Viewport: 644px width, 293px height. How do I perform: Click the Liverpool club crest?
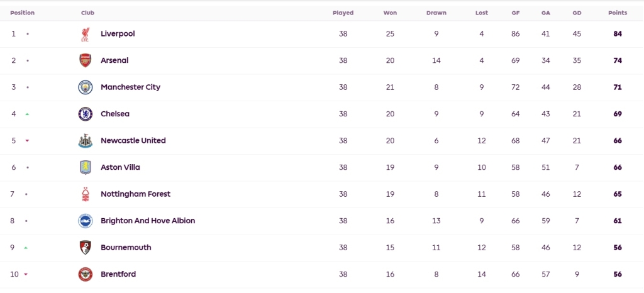(85, 34)
